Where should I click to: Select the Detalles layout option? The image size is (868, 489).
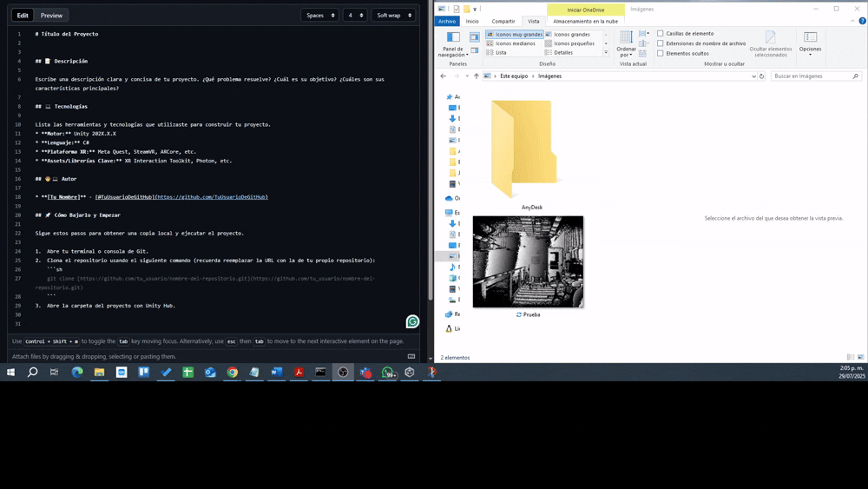562,53
